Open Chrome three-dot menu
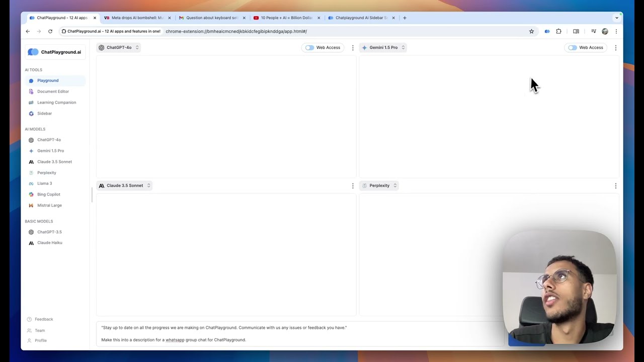Screen dimensions: 644x362 click(616, 31)
